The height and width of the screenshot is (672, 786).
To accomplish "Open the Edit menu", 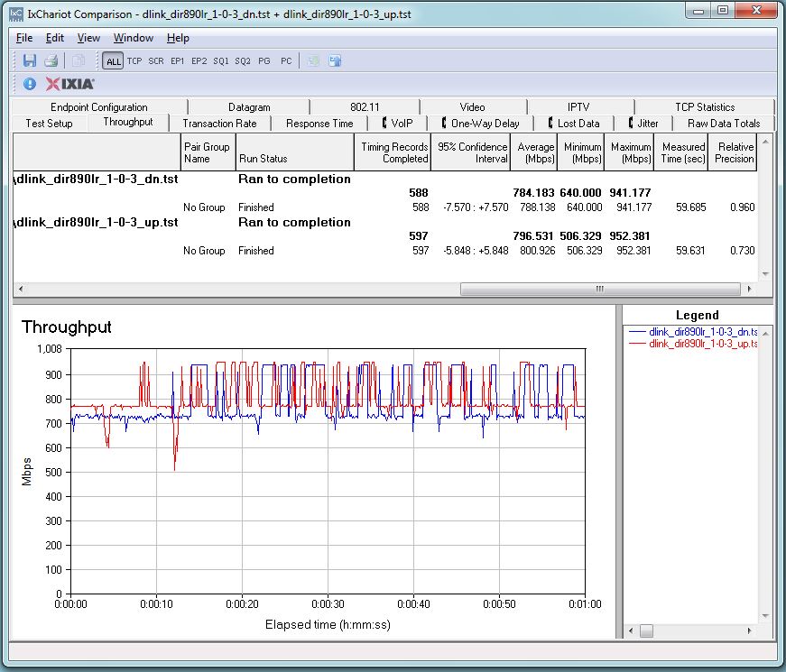I will coord(55,38).
